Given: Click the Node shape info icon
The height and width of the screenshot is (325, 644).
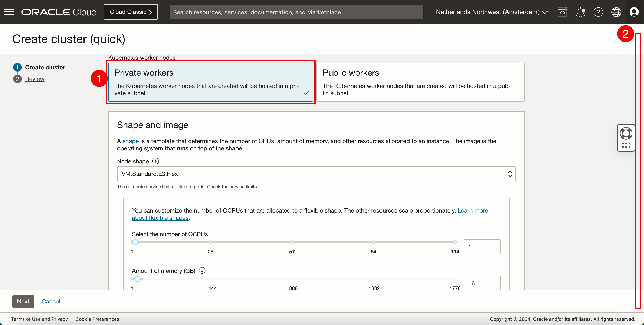Looking at the screenshot, I should [155, 161].
